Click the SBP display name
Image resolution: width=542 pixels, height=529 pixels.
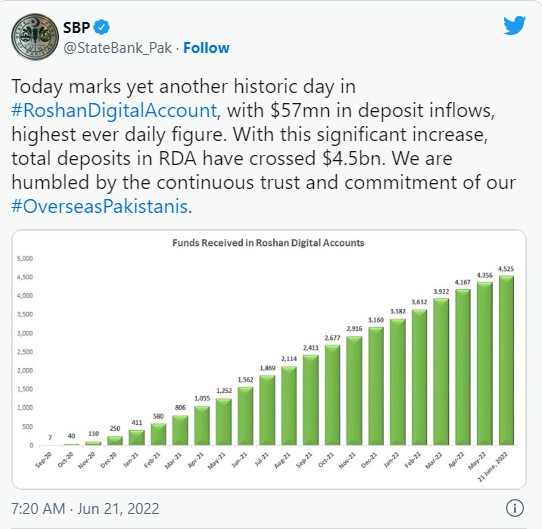[76, 27]
